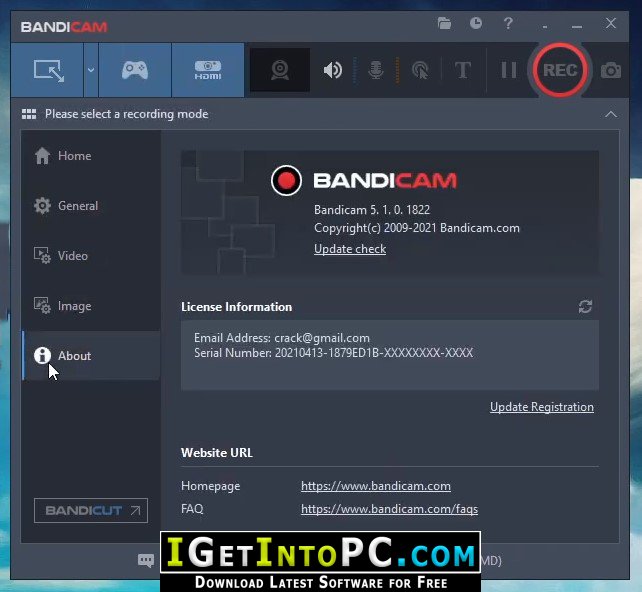Toggle microphone recording
The image size is (642, 592).
376,70
